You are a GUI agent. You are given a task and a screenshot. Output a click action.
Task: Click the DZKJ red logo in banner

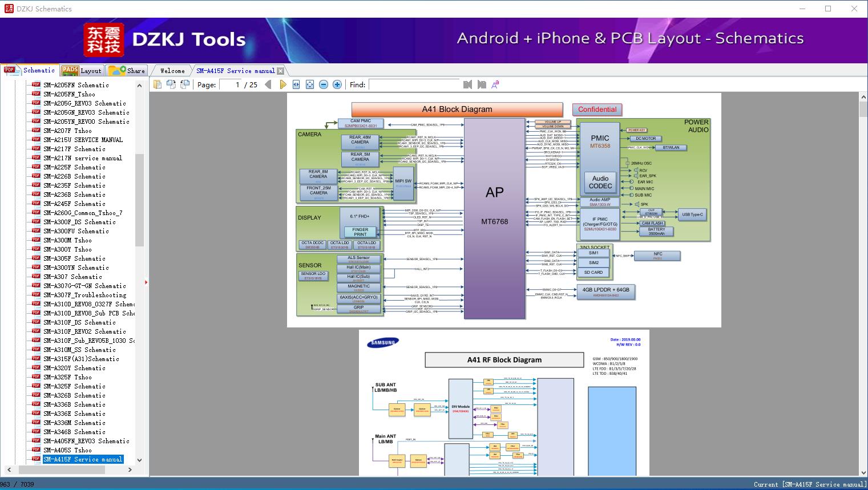(x=104, y=40)
